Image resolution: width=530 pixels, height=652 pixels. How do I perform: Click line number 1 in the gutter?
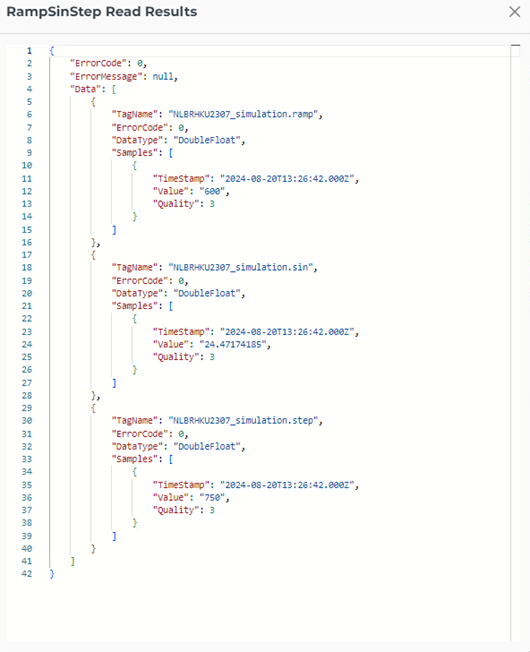tap(29, 51)
